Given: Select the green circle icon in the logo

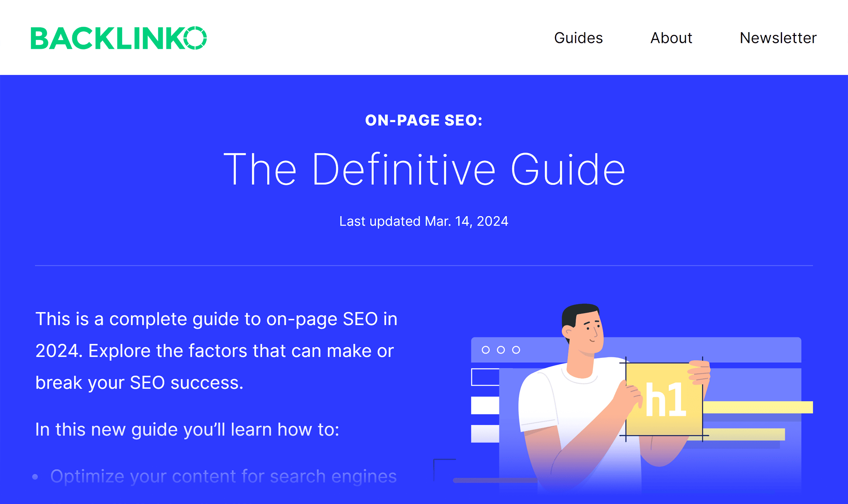Looking at the screenshot, I should pos(195,38).
